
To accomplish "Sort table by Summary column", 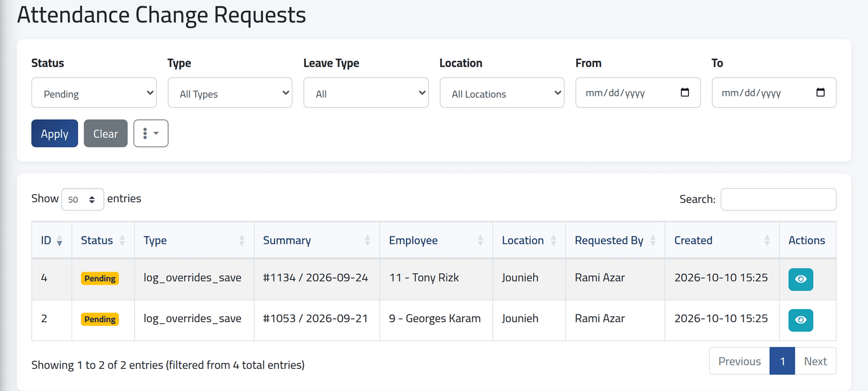I will click(x=317, y=240).
